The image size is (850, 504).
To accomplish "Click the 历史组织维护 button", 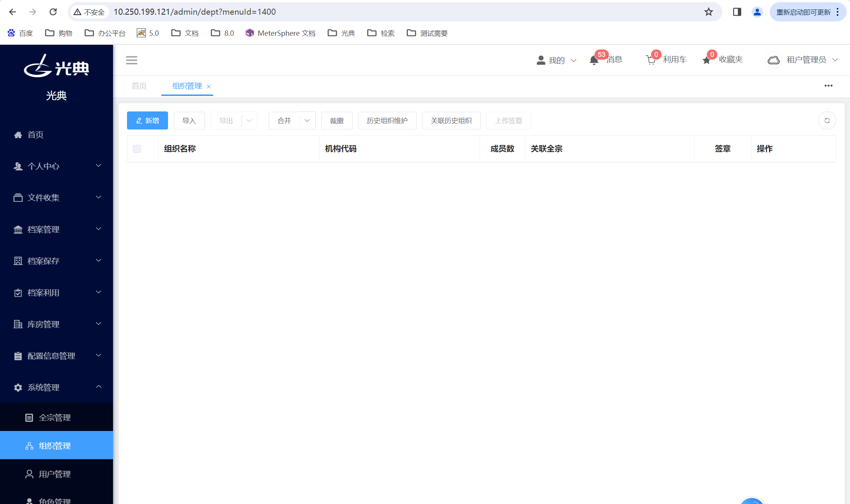I will coord(387,120).
